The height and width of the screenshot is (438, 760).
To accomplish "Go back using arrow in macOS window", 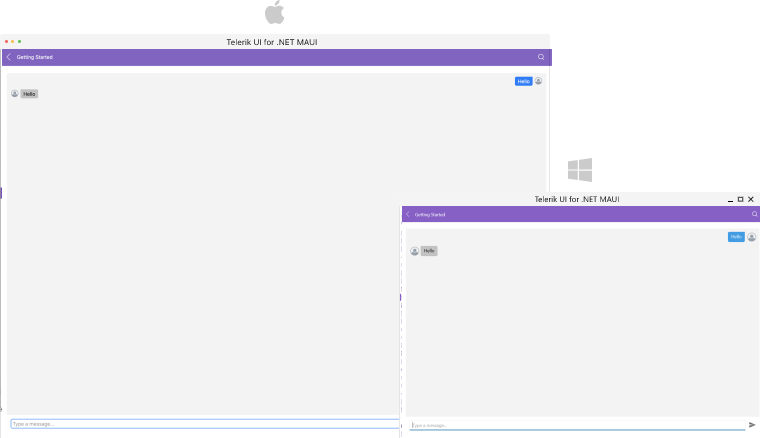I will point(9,57).
